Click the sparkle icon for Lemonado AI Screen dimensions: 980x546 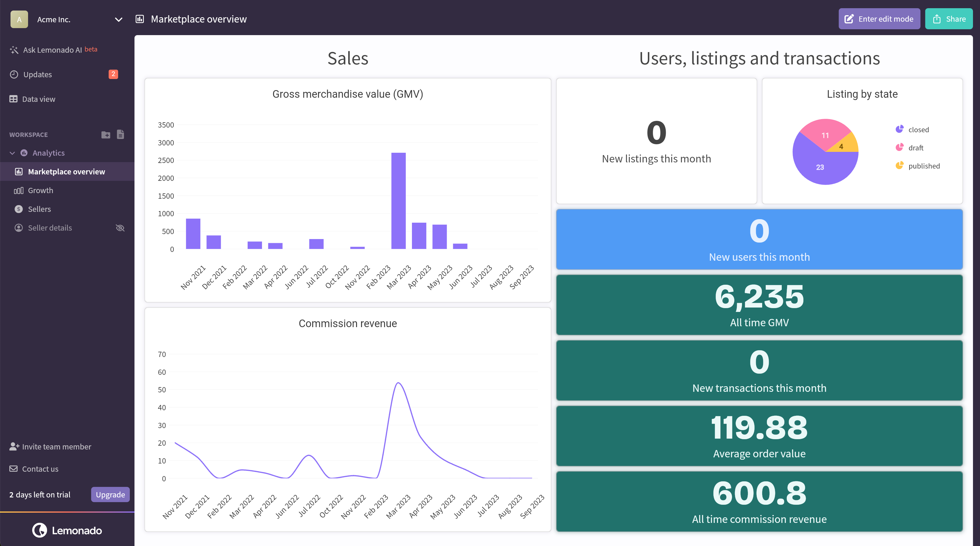point(14,50)
